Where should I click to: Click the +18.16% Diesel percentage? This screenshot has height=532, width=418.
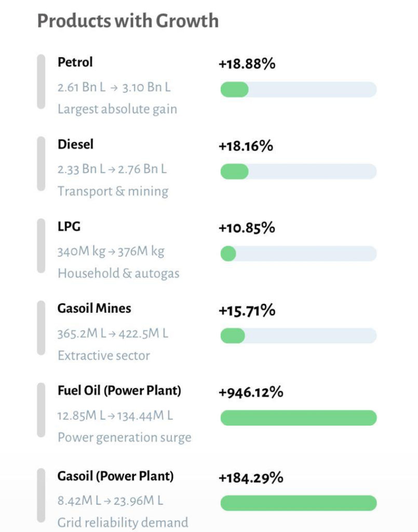[246, 147]
